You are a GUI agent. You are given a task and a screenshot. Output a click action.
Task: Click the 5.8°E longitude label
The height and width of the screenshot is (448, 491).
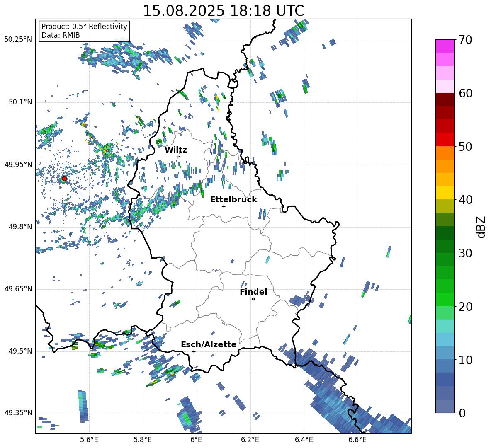[x=143, y=440]
